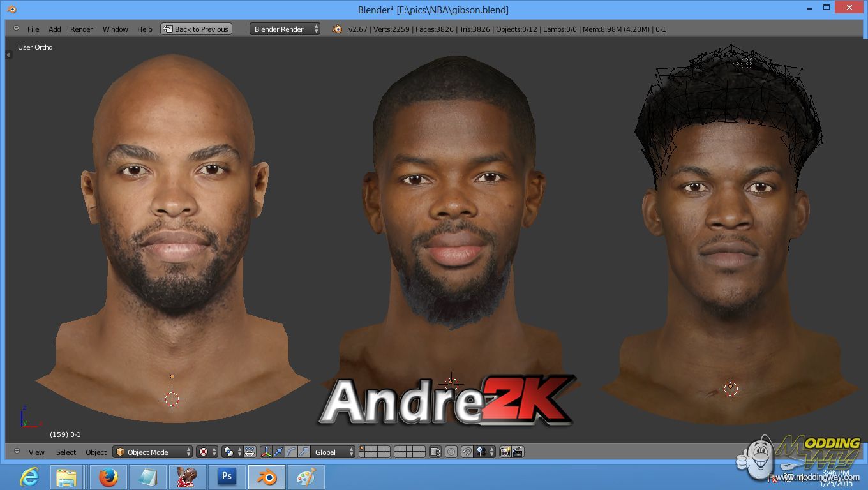Toggle the snap during transform magnet
Viewport: 868px width, 490px height.
(x=467, y=452)
